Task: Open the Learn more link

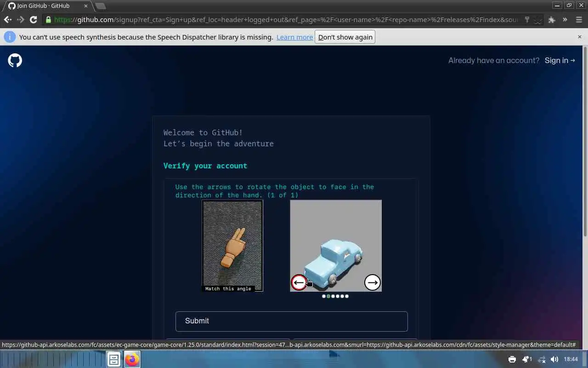Action: 294,37
